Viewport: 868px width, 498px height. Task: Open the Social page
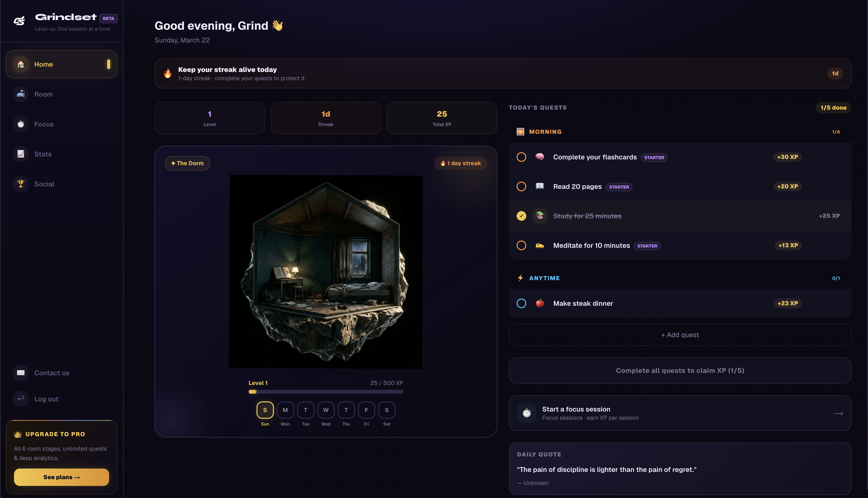coord(62,184)
